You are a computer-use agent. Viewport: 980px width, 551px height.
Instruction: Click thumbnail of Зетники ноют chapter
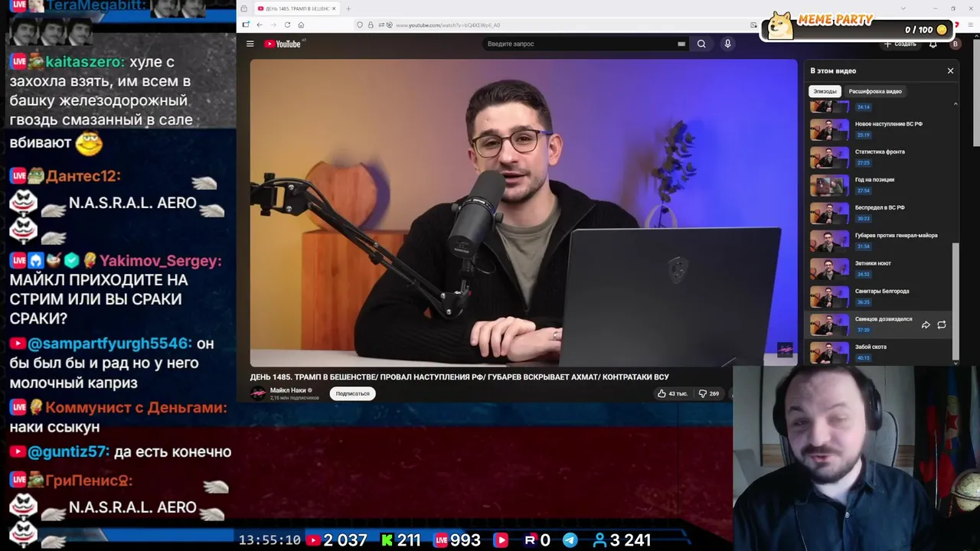click(x=830, y=269)
